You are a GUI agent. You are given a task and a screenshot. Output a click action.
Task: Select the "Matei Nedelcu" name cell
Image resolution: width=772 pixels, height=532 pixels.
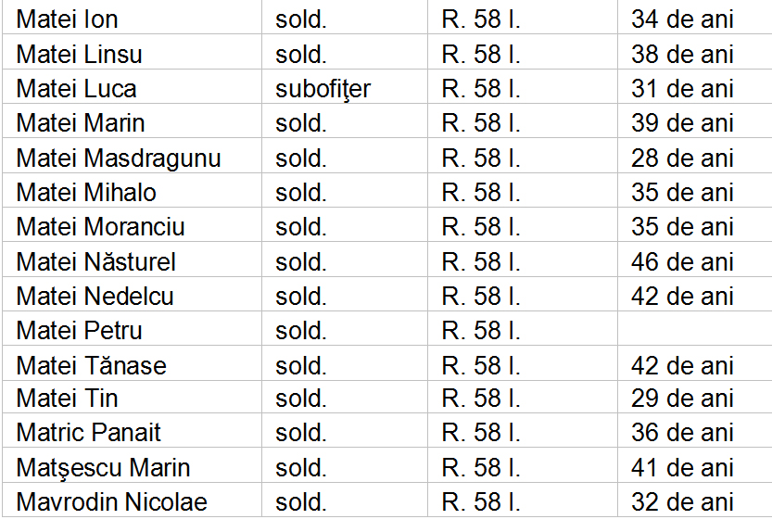click(95, 297)
